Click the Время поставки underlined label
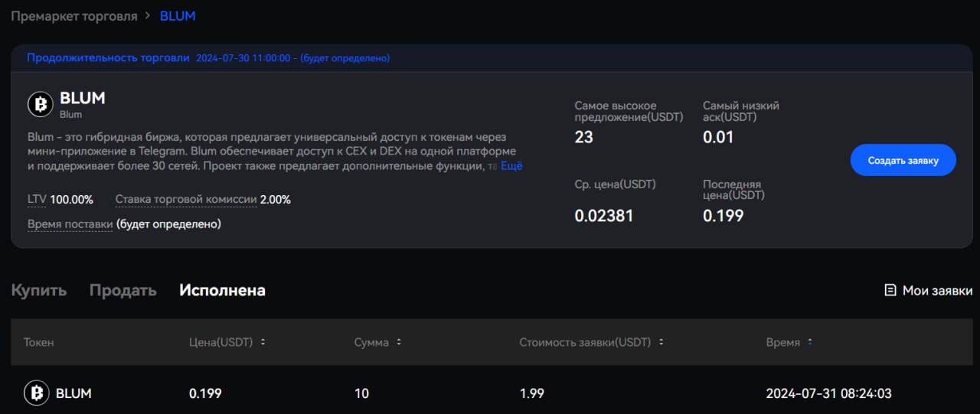 tap(70, 224)
